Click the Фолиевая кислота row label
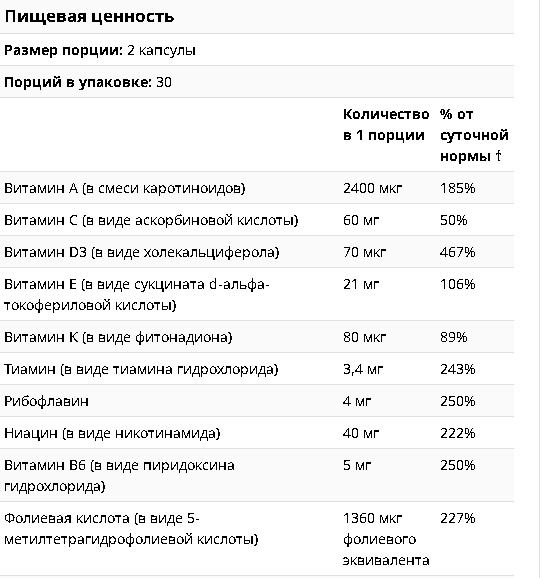This screenshot has height=578, width=541. 131,529
